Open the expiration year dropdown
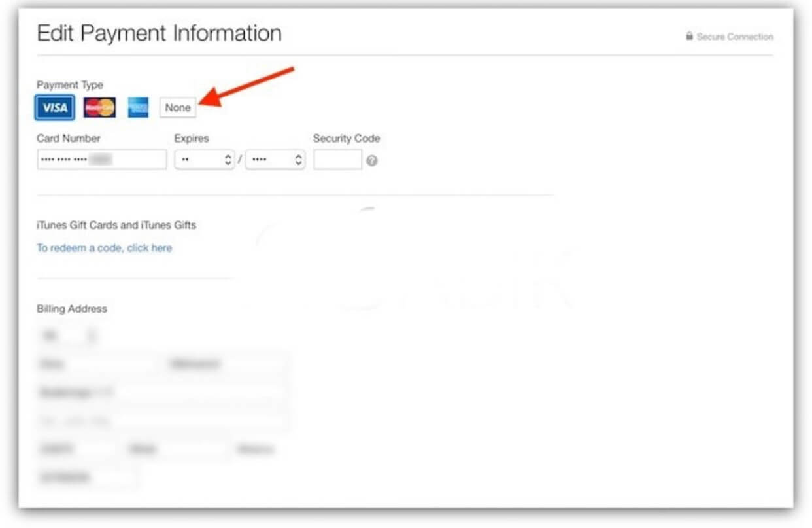 [275, 160]
